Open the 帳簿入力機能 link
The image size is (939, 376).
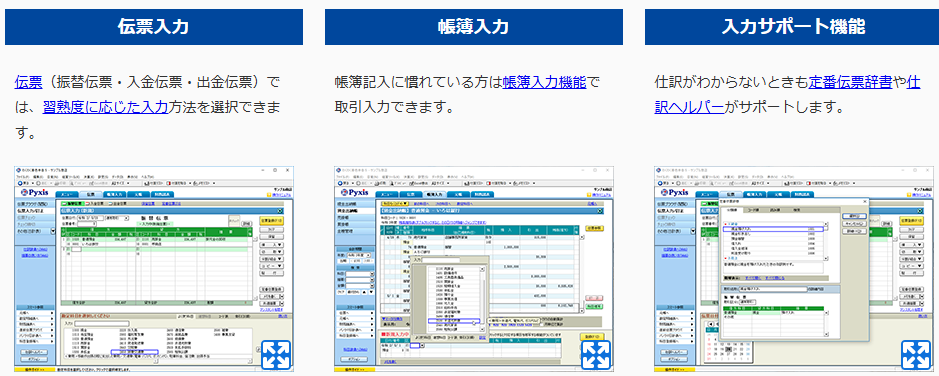(544, 82)
